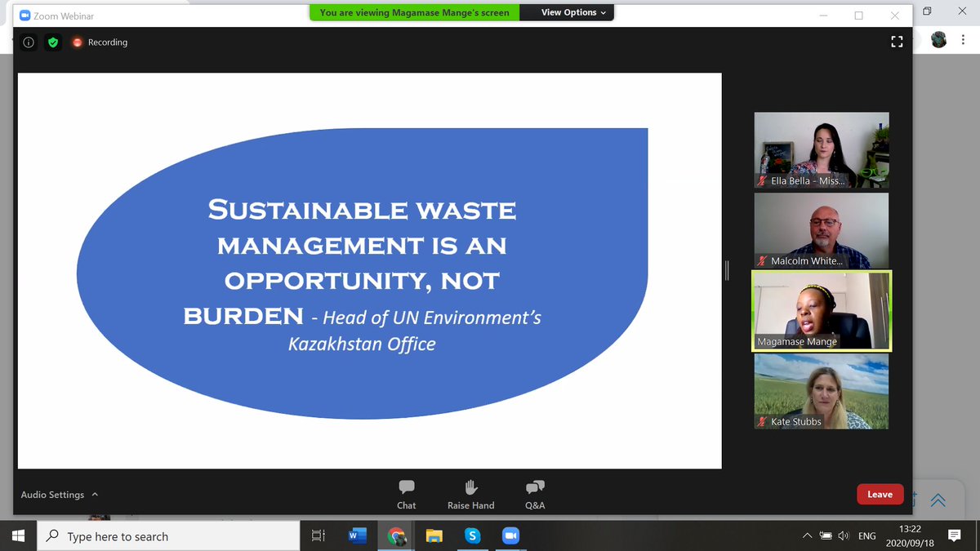
Task: Open Word from the taskbar
Action: pyautogui.click(x=357, y=536)
